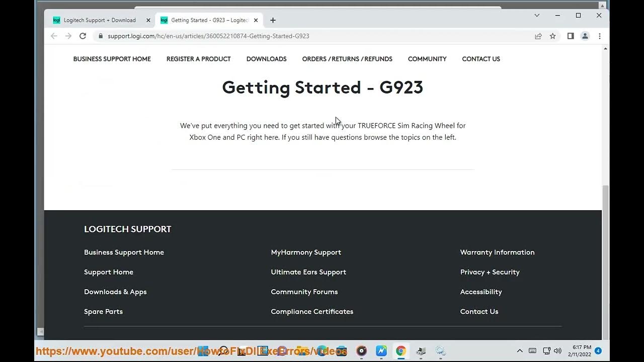644x362 pixels.
Task: Open the Business Support Home footer link
Action: pyautogui.click(x=124, y=252)
